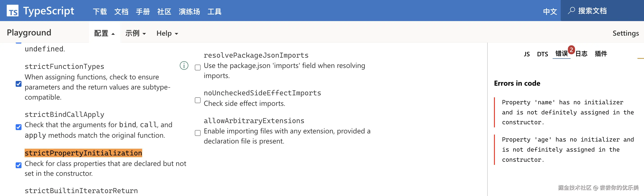Uncheck the strictFunctionTypes checkbox
The height and width of the screenshot is (196, 644).
click(19, 84)
